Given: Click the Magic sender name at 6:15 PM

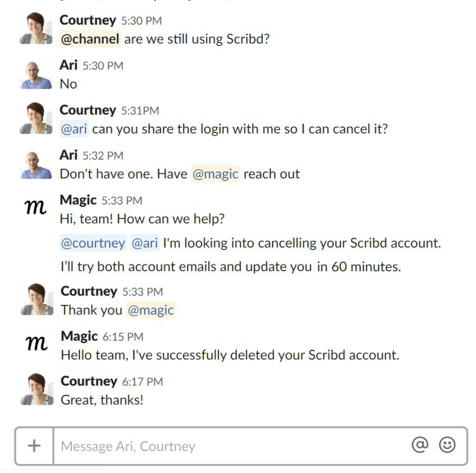Looking at the screenshot, I should point(79,336).
